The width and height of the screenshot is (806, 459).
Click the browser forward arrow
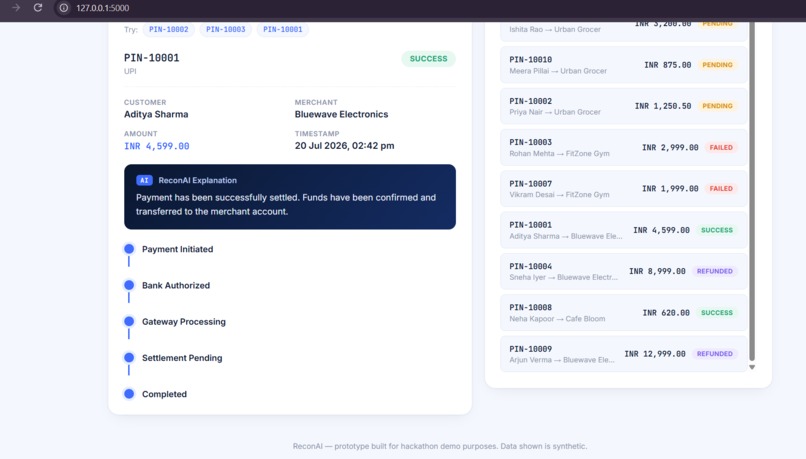pyautogui.click(x=16, y=8)
